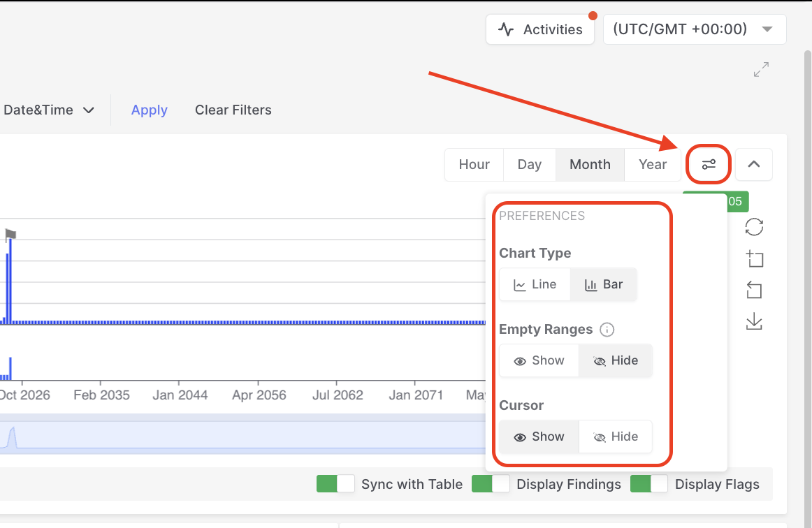Disable the Display Findings toggle
Image resolution: width=812 pixels, height=528 pixels.
coord(491,484)
